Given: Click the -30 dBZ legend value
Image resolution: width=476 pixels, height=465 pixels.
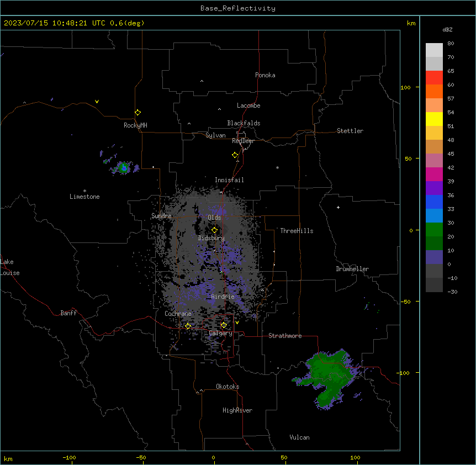Looking at the screenshot, I should click(x=452, y=292).
